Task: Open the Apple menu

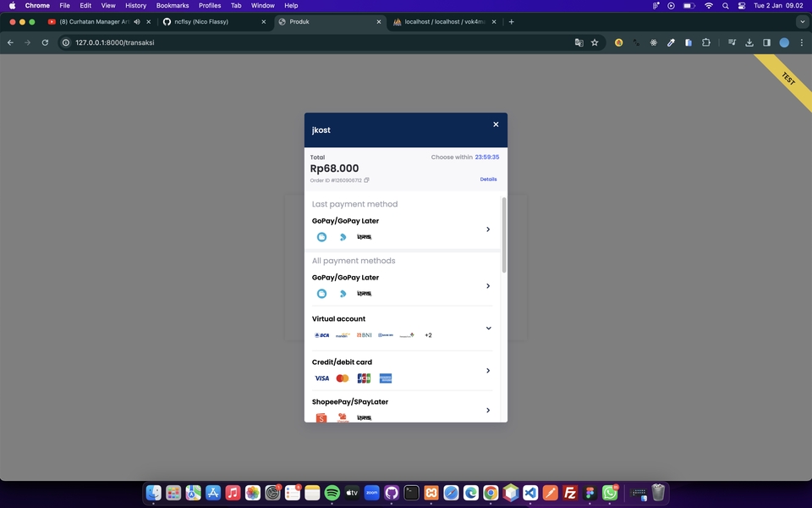Action: (x=13, y=6)
